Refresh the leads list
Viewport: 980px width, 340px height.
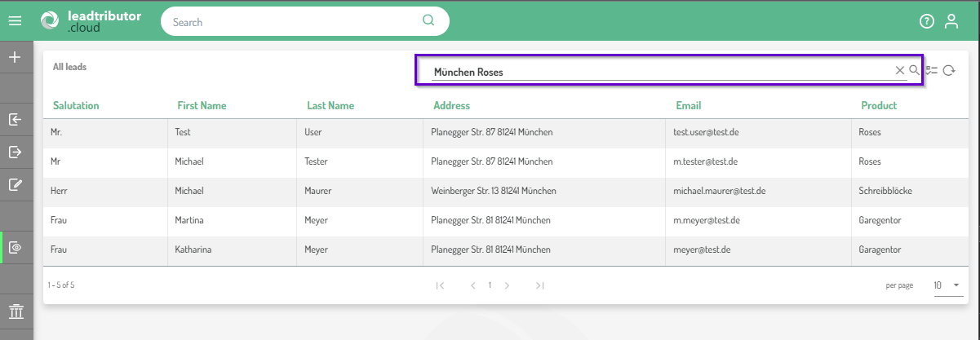coord(949,71)
